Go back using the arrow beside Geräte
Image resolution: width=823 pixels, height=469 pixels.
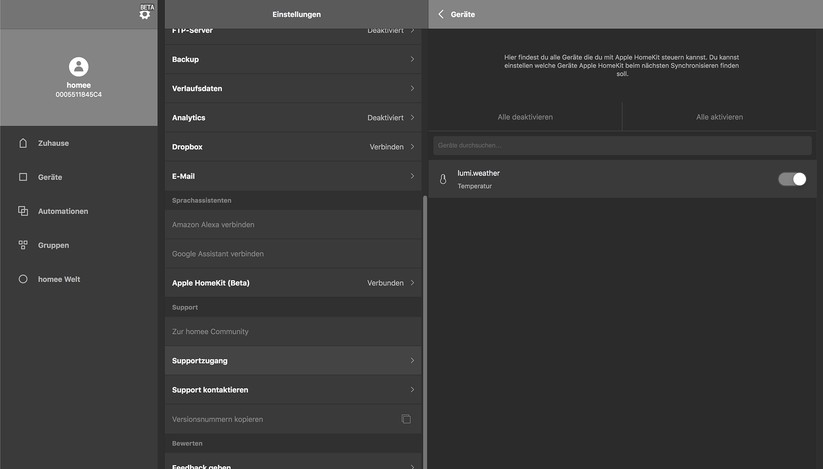(441, 14)
